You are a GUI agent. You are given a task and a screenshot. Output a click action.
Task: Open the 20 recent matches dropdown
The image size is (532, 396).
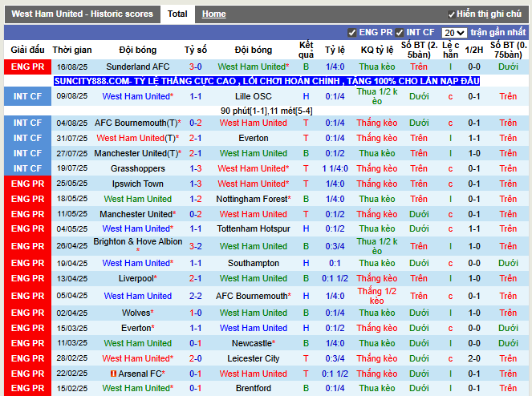coord(454,33)
